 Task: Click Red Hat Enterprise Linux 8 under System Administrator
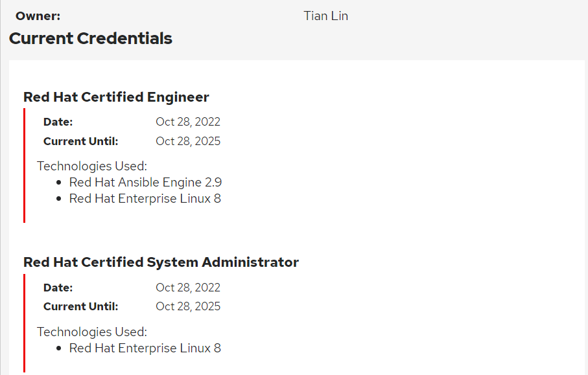click(145, 348)
